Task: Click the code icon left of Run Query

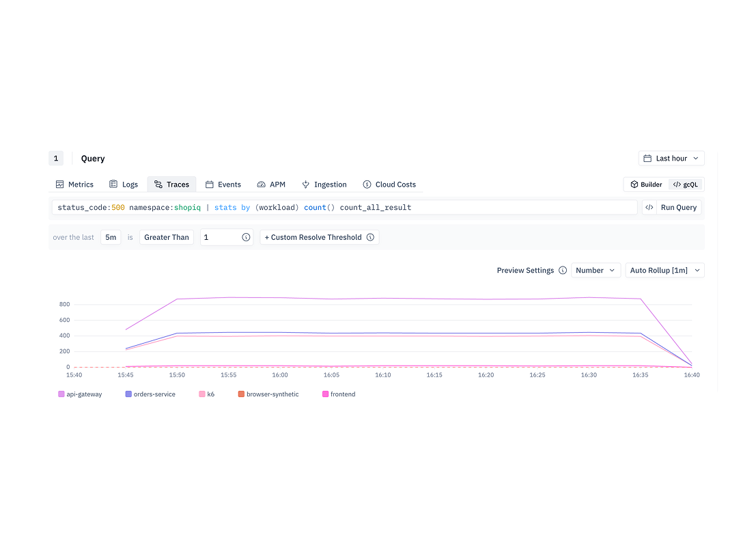Action: [x=649, y=208]
